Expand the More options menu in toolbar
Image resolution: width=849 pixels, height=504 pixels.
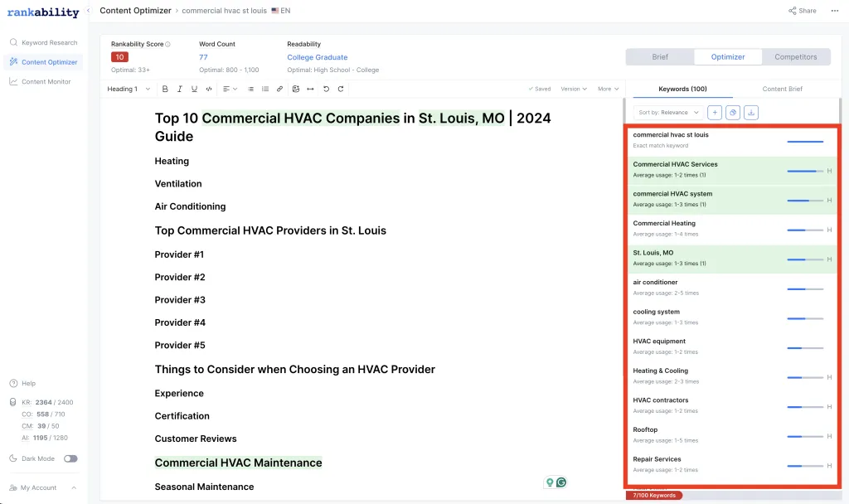coord(608,89)
